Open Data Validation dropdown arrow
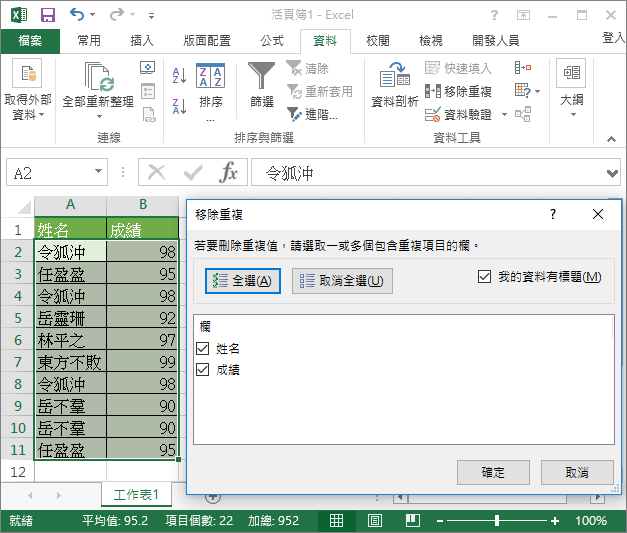 click(x=504, y=114)
